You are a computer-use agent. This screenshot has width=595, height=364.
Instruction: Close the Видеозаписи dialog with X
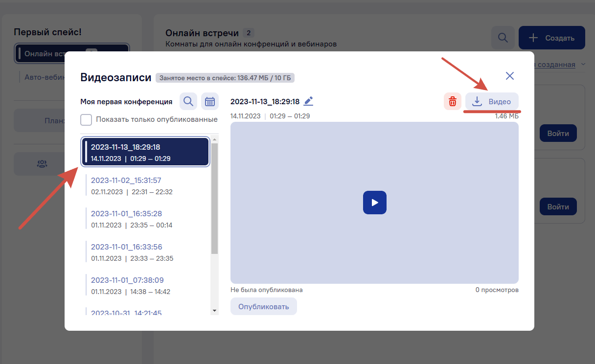click(x=510, y=76)
